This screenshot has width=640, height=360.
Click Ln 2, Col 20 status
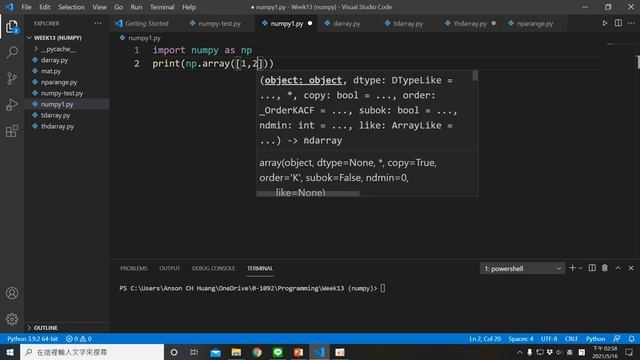click(x=485, y=339)
